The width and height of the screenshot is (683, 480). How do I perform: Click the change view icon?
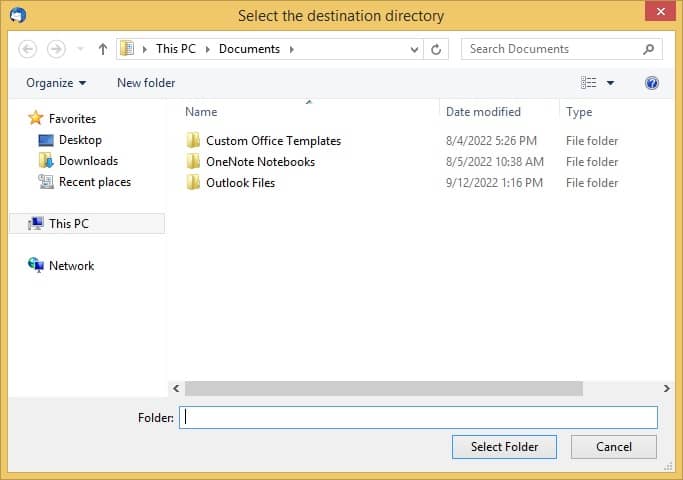coord(589,83)
